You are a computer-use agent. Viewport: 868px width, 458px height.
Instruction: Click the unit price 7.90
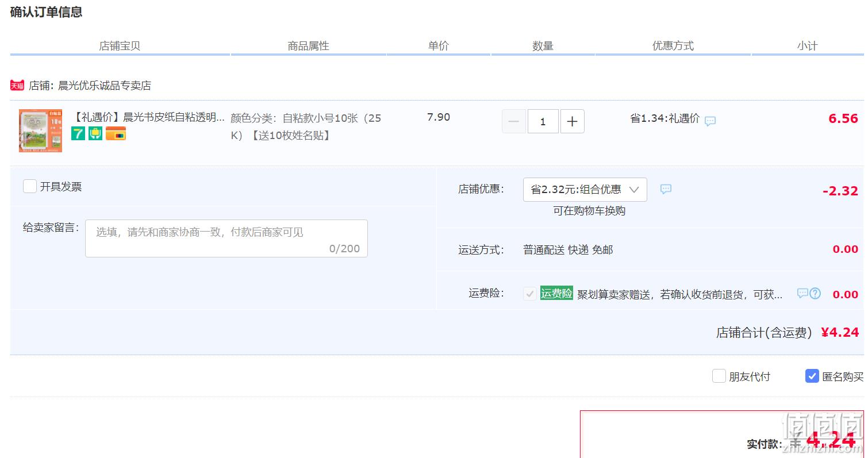439,117
